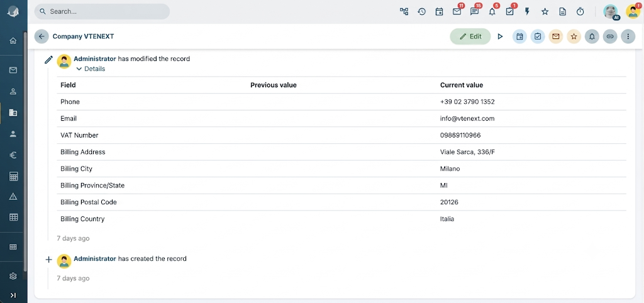Open the calculator icon in sidebar
644x303 pixels.
pos(13,177)
